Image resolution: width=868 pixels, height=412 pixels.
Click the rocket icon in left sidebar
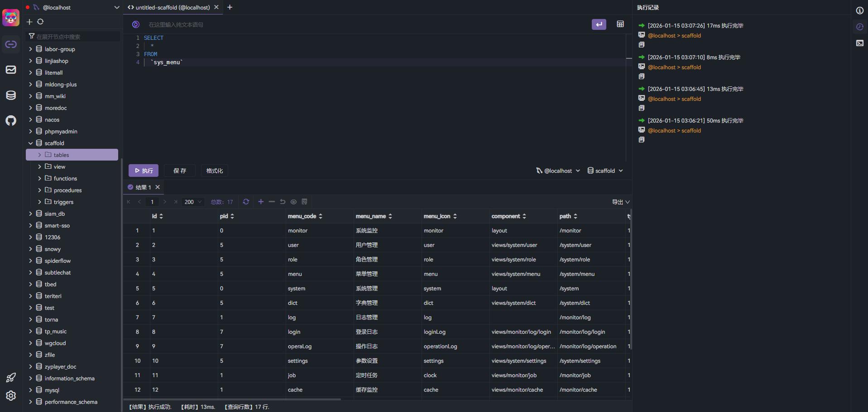11,378
